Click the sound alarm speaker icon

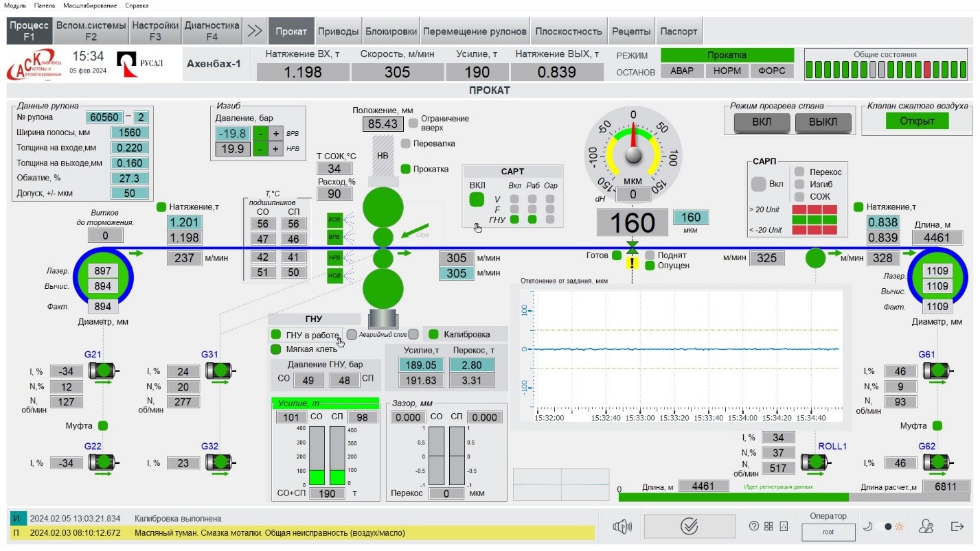pos(622,526)
